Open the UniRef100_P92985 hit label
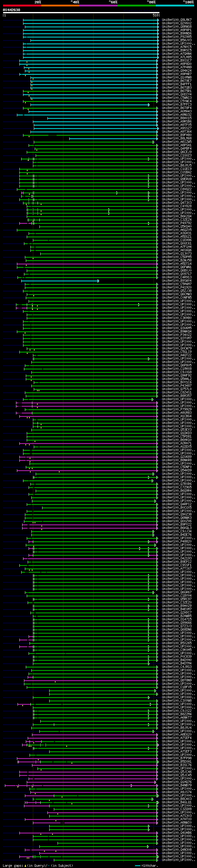The image size is (197, 868). (177, 37)
